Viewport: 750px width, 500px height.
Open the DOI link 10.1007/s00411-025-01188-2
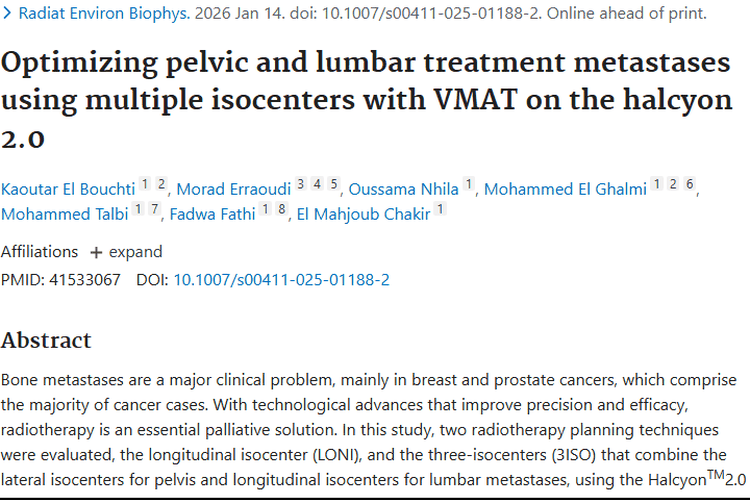[281, 279]
